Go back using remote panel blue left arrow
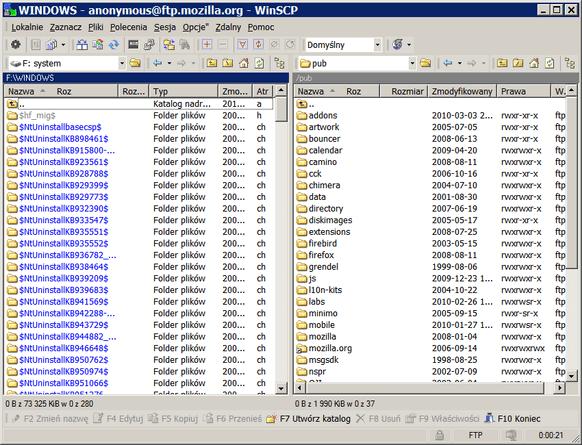This screenshot has height=445, width=582. tap(448, 63)
